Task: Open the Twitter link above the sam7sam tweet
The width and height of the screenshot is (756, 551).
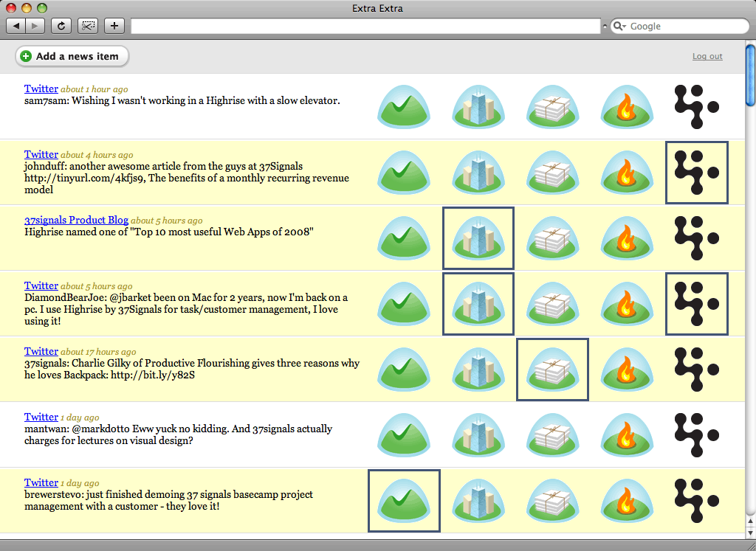Action: point(41,89)
